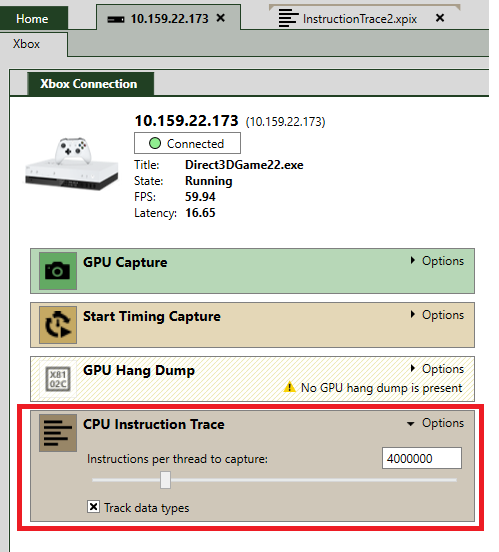Image resolution: width=499 pixels, height=552 pixels.
Task: Expand GPU Hang Dump Options
Action: click(x=437, y=369)
